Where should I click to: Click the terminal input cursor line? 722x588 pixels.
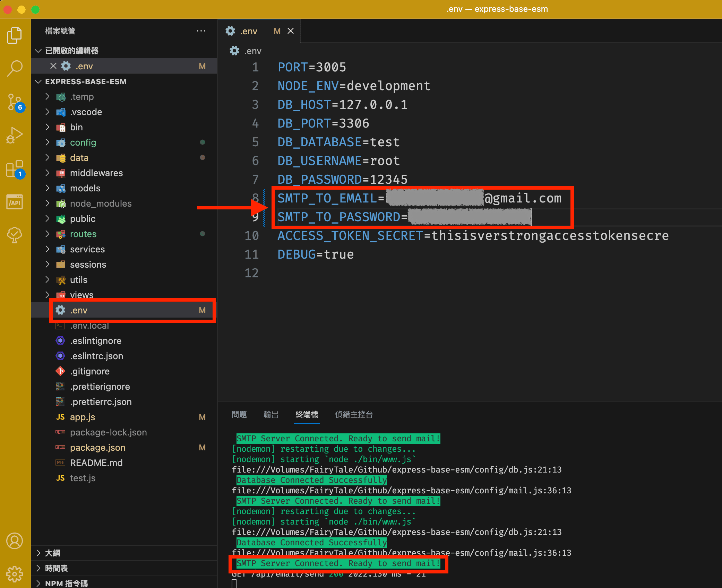[x=234, y=583]
